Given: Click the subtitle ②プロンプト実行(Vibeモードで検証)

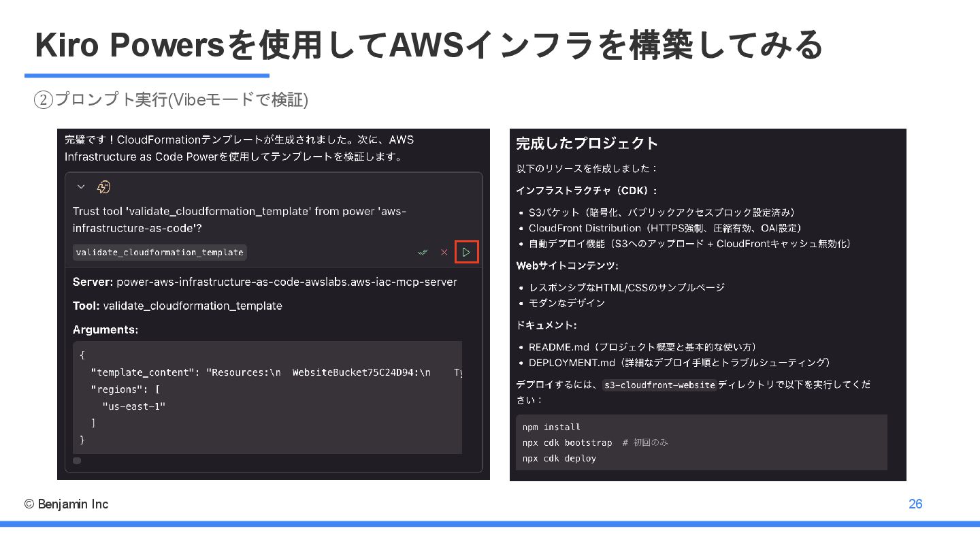Looking at the screenshot, I should pyautogui.click(x=171, y=100).
